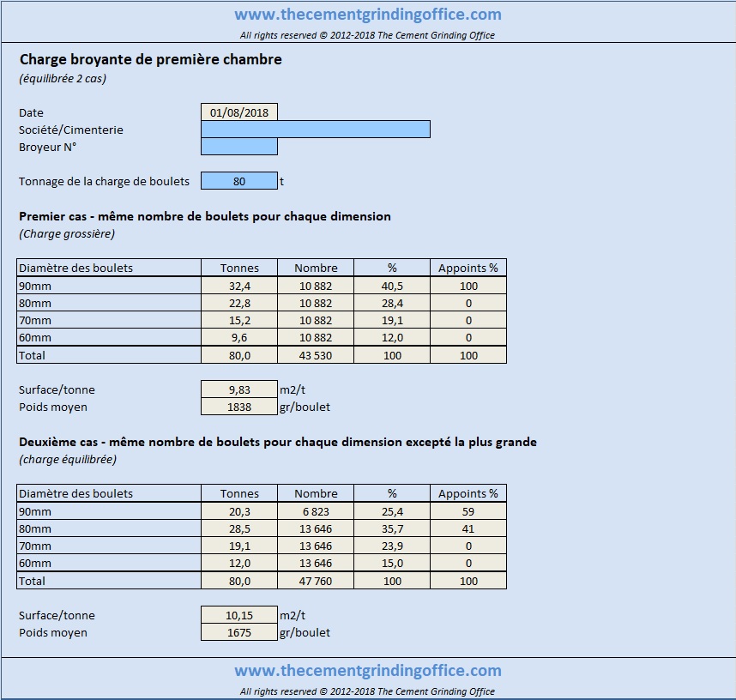Viewport: 736px width, 700px height.
Task: Click the 'Premier cas' section heading
Action: [x=205, y=216]
